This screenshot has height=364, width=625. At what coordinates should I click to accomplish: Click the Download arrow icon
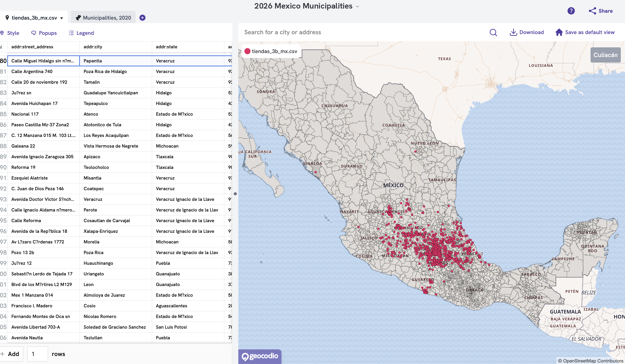point(513,32)
